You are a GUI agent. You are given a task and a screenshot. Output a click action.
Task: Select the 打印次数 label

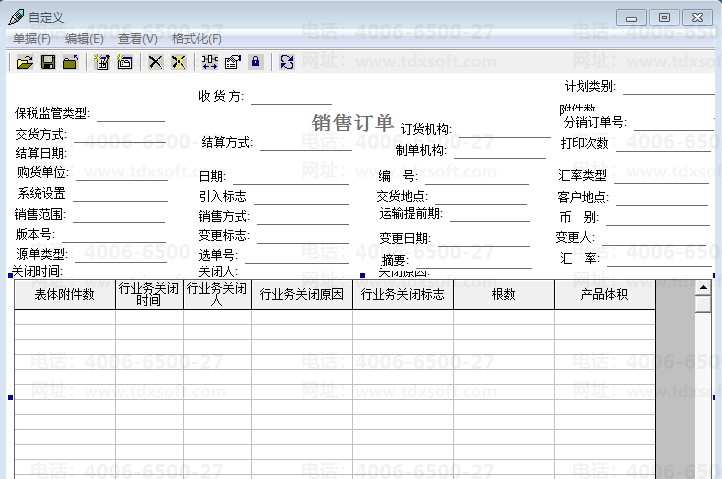tap(585, 143)
